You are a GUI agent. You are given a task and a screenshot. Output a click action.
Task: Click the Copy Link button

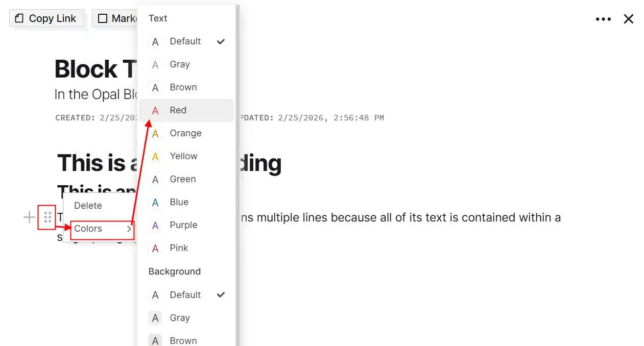46,18
